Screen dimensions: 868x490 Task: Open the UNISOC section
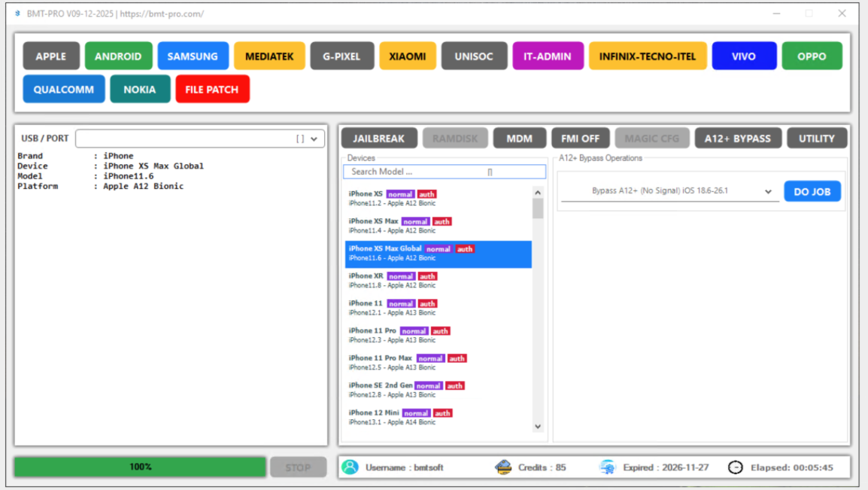click(474, 56)
